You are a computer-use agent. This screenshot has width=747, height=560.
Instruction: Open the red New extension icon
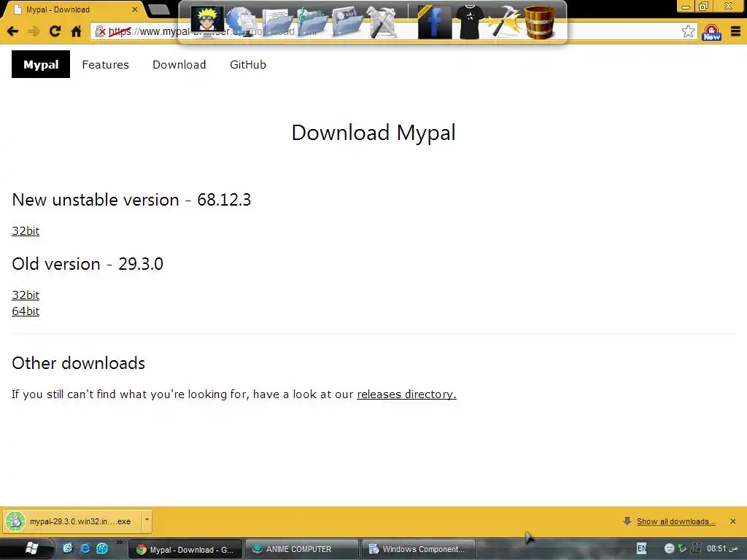712,32
